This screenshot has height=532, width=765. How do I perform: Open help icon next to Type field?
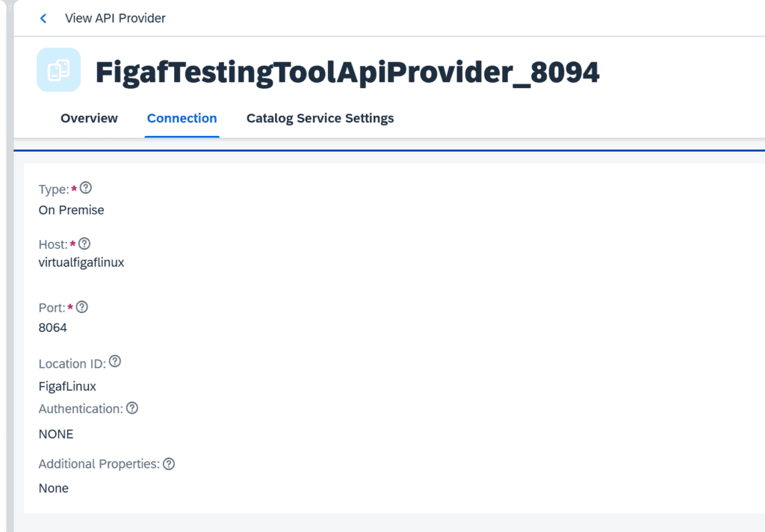click(86, 188)
